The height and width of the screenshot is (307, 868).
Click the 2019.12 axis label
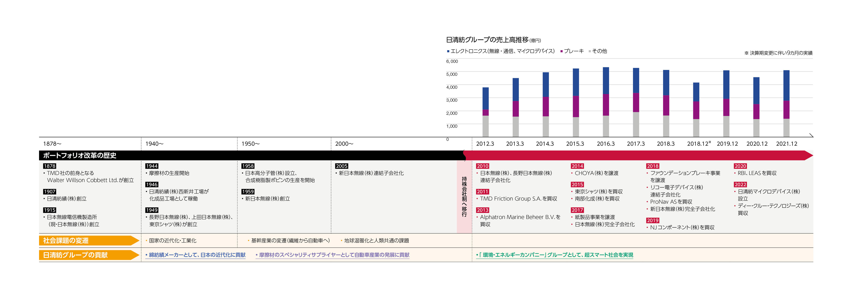click(x=727, y=144)
